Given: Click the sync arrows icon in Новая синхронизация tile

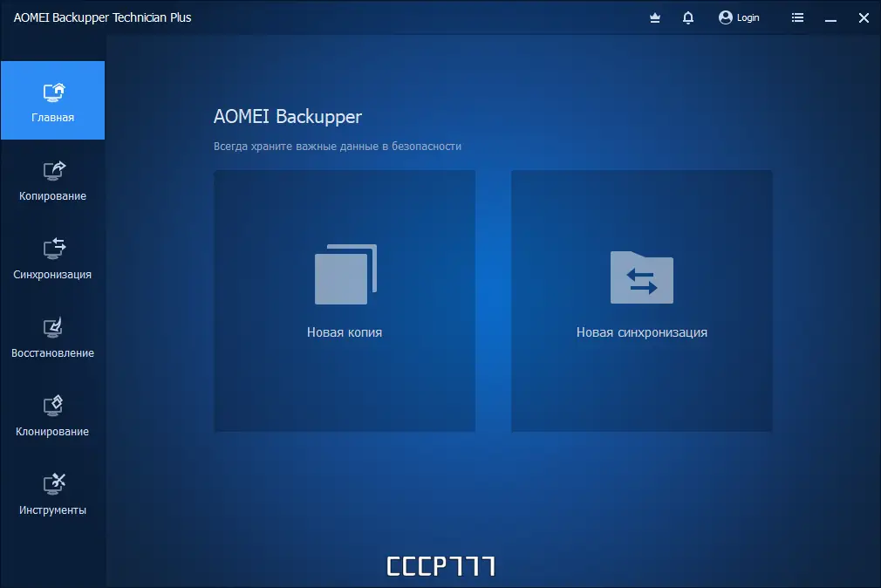Looking at the screenshot, I should [641, 277].
